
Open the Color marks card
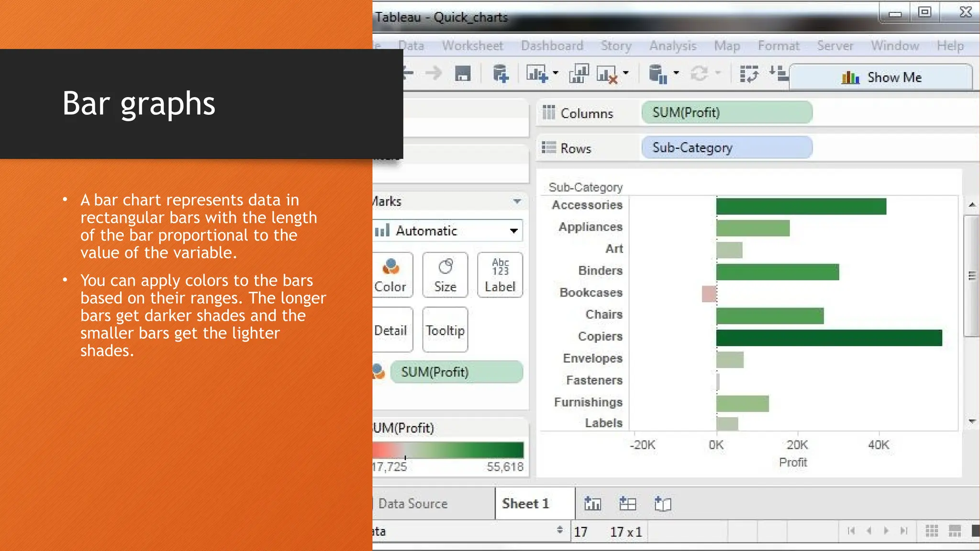pyautogui.click(x=391, y=275)
